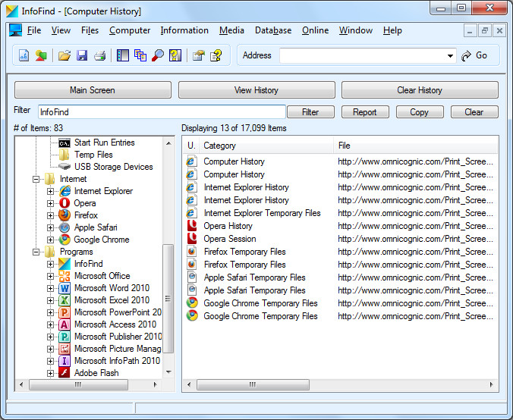This screenshot has width=513, height=420.
Task: Collapse the Internet folder node
Action: 36,179
